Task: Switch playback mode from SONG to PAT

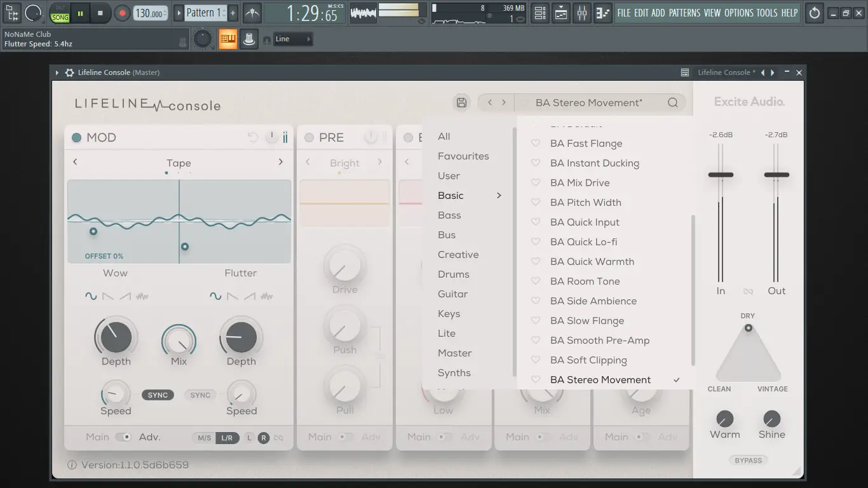Action: [60, 9]
